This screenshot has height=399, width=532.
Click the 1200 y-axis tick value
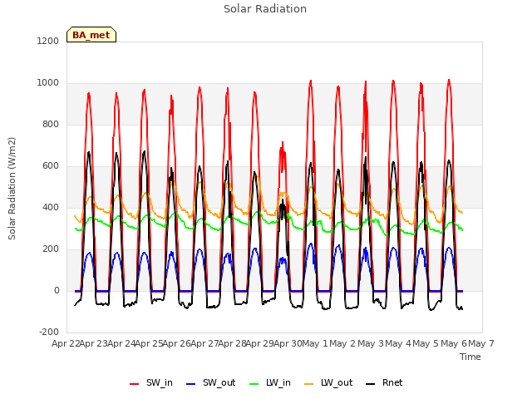48,41
